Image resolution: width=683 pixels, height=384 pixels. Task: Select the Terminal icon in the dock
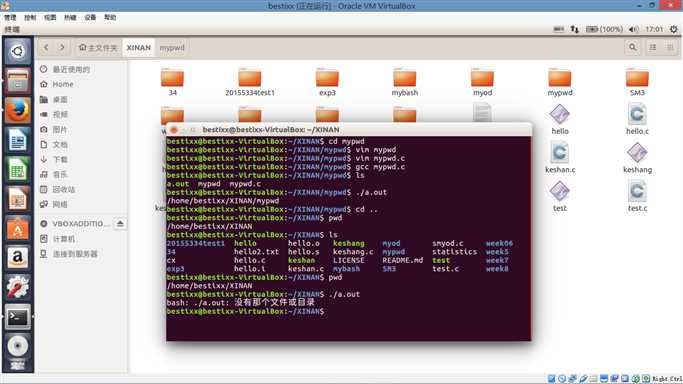(x=17, y=317)
